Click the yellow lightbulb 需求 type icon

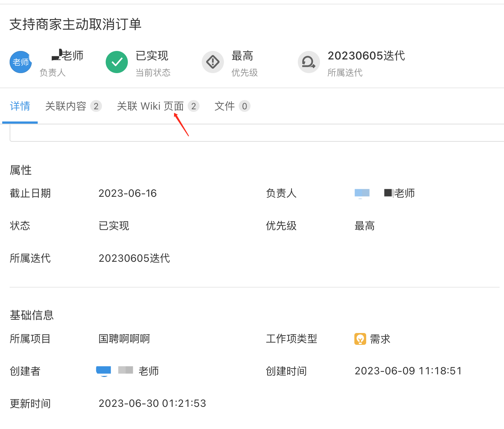(360, 339)
